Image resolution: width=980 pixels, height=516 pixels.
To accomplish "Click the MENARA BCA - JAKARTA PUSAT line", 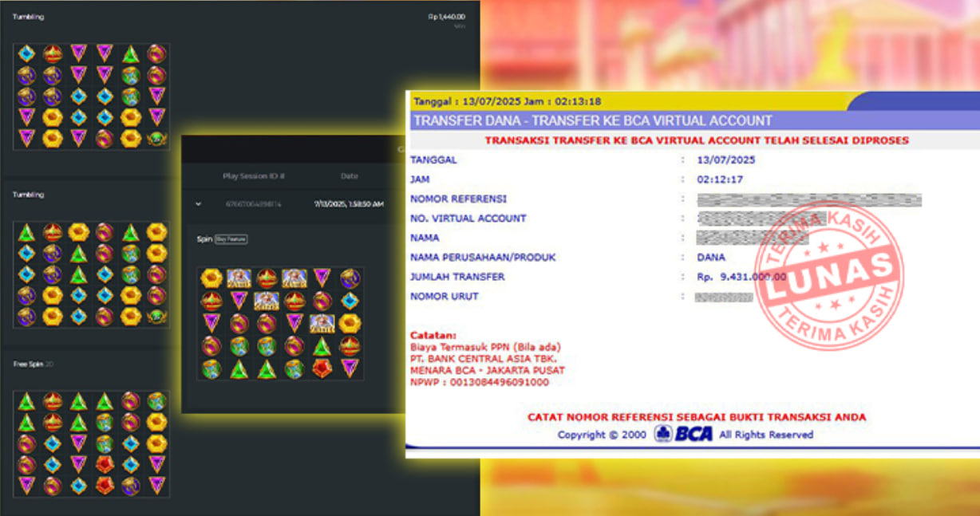I will pos(488,370).
